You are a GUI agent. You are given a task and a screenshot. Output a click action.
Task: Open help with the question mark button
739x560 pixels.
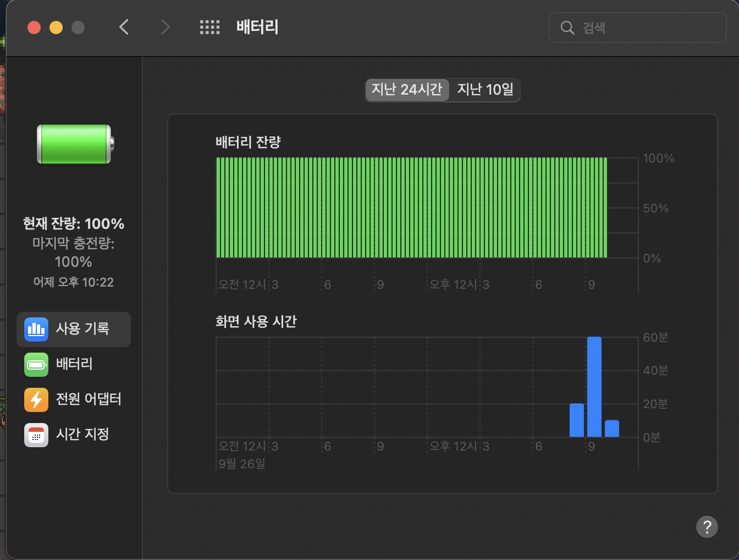point(707,526)
